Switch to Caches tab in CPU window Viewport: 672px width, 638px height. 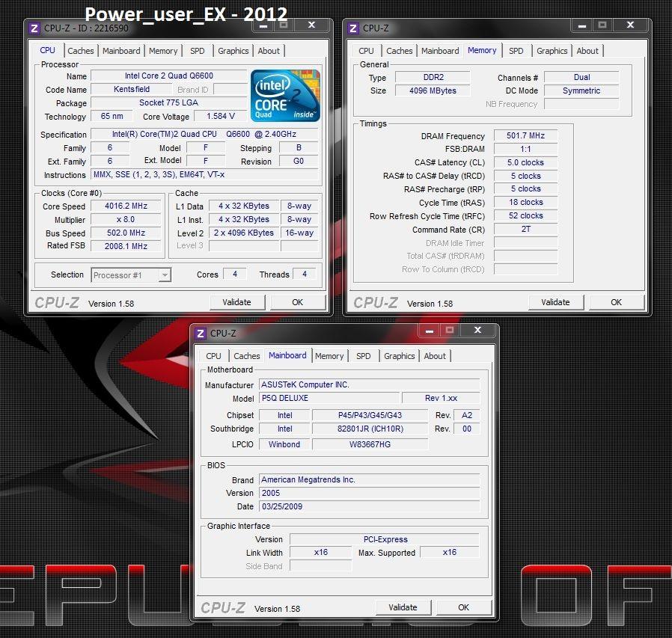pos(81,51)
